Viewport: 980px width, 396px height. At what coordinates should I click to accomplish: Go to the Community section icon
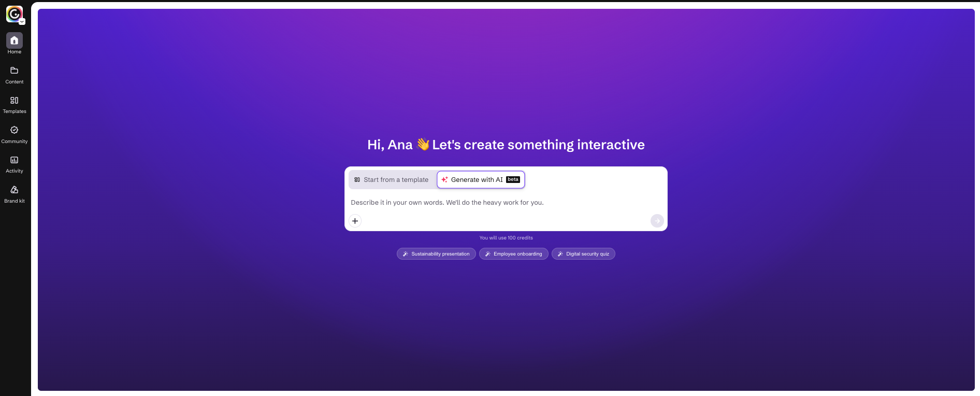coord(15,130)
